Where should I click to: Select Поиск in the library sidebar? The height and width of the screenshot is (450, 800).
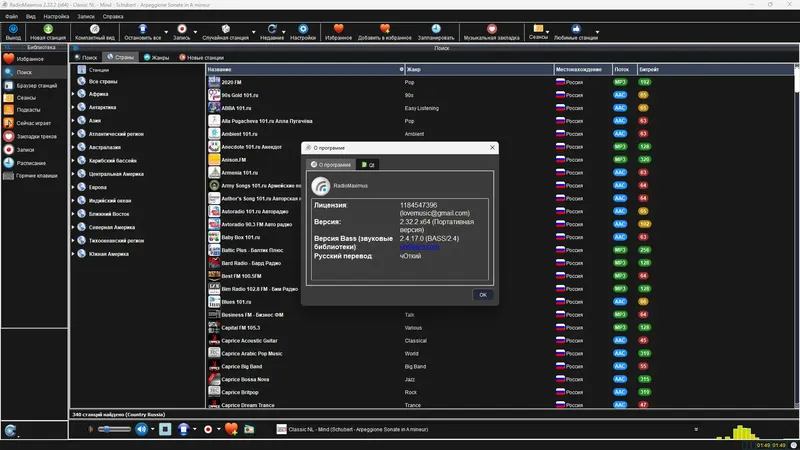tap(34, 72)
